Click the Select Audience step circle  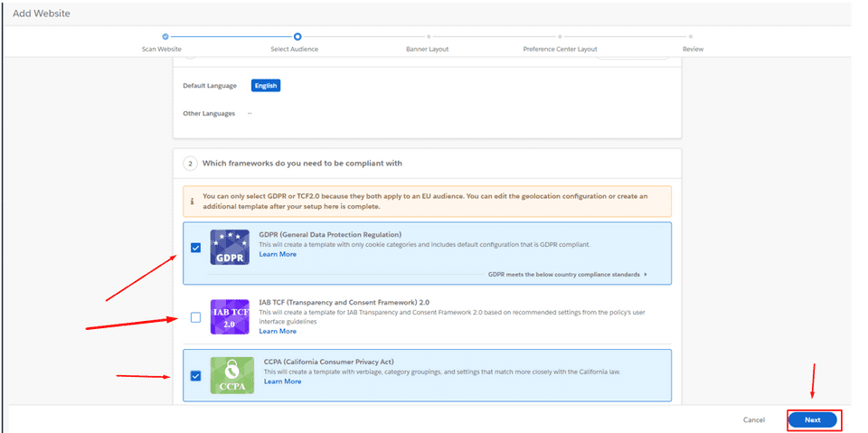297,37
